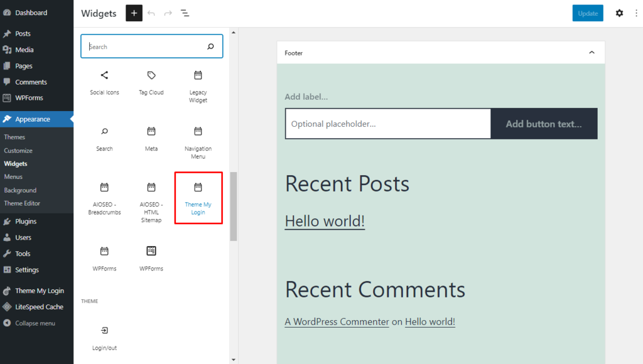Select the Theme My Login widget
Viewport: 643px width, 364px height.
pos(198,198)
